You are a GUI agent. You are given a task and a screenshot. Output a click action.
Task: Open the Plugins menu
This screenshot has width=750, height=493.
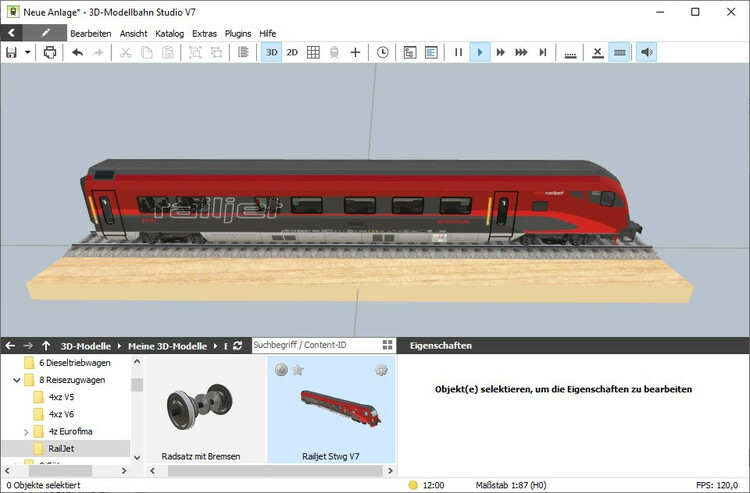[238, 33]
